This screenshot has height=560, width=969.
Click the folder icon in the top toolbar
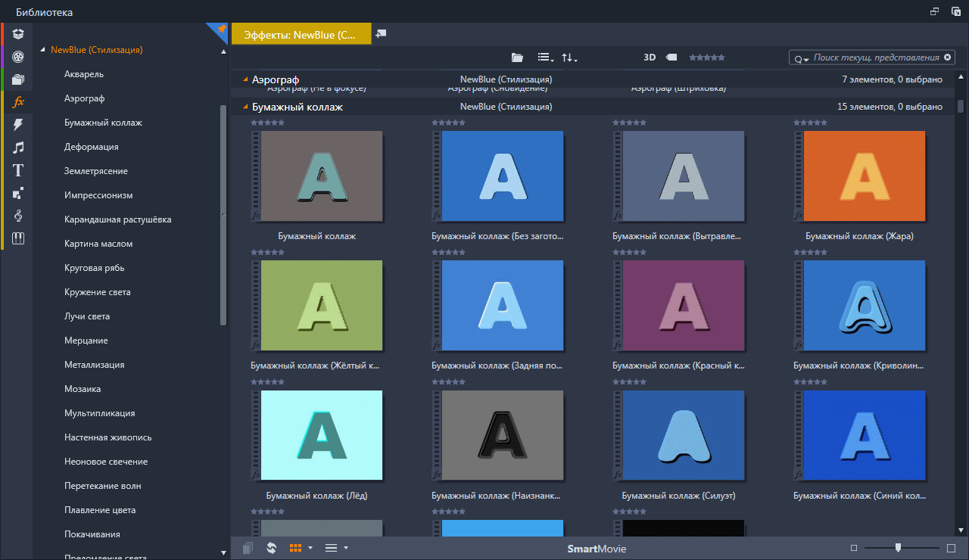click(x=517, y=58)
